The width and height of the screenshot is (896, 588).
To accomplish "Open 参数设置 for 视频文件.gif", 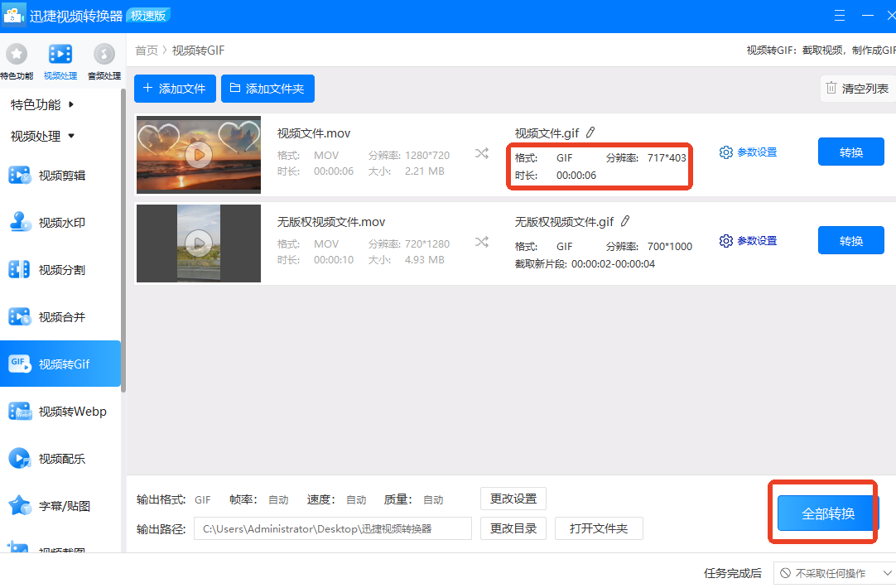I will pyautogui.click(x=748, y=152).
